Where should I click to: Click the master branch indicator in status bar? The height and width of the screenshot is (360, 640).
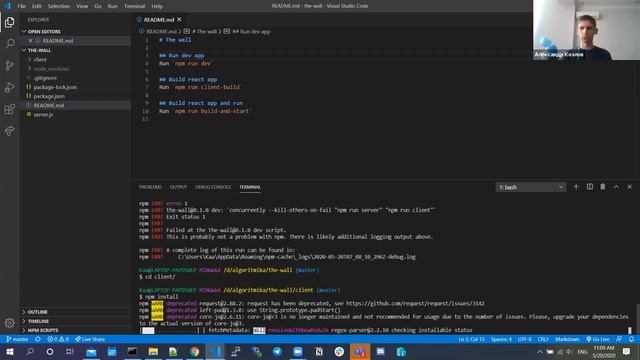17,339
